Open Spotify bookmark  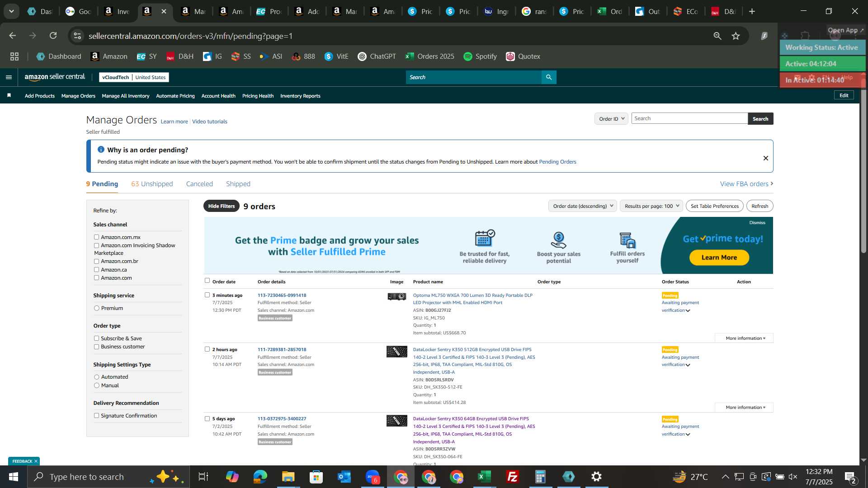(480, 56)
